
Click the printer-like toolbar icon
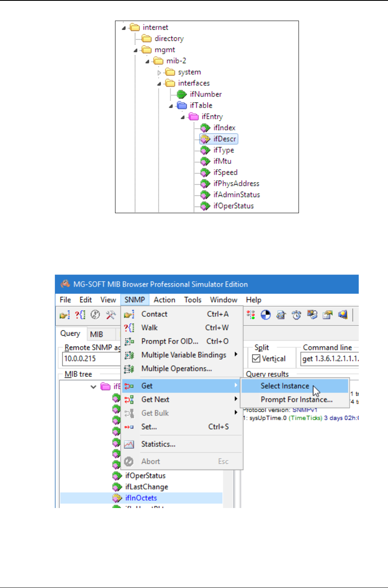[281, 315]
